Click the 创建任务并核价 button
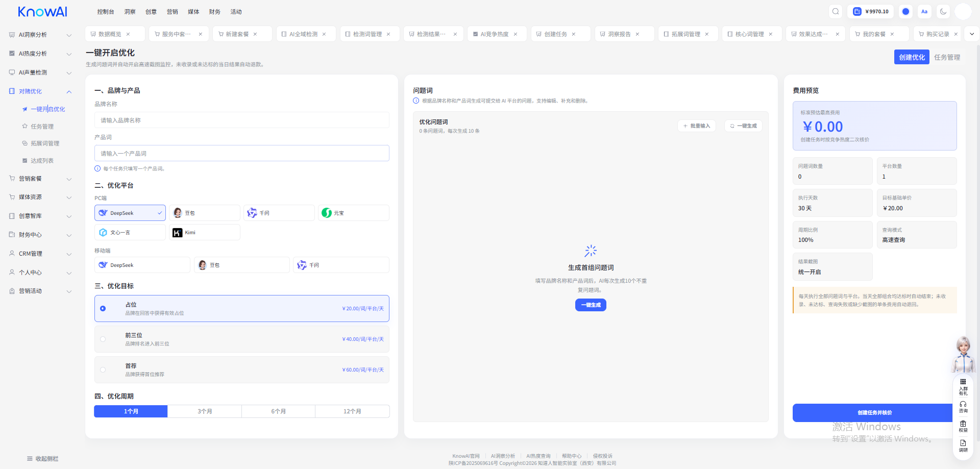 (x=874, y=413)
